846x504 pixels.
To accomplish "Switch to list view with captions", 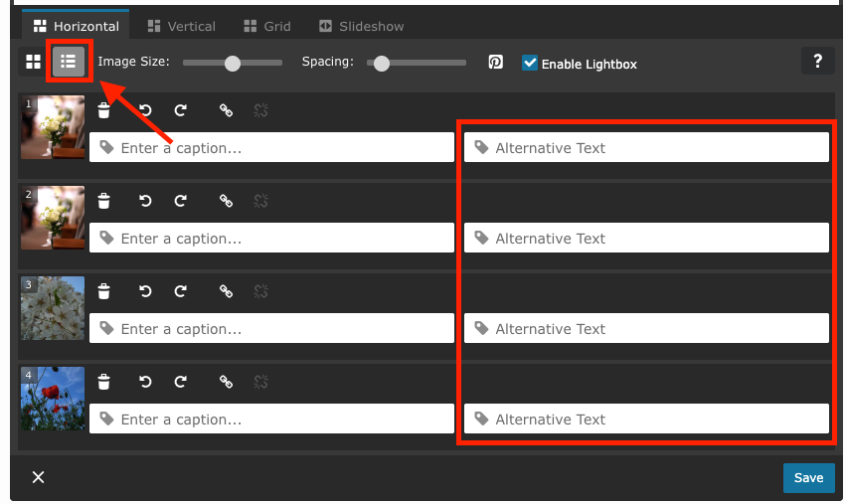I will (x=68, y=62).
